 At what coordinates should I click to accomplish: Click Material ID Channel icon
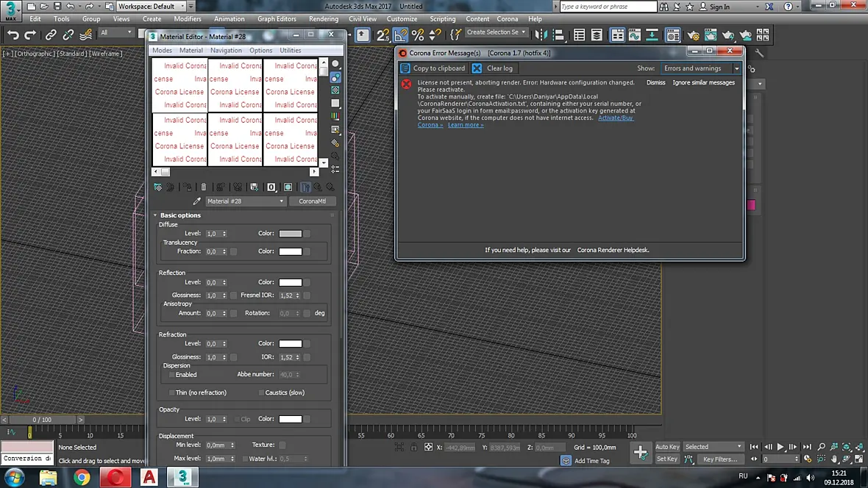click(271, 187)
